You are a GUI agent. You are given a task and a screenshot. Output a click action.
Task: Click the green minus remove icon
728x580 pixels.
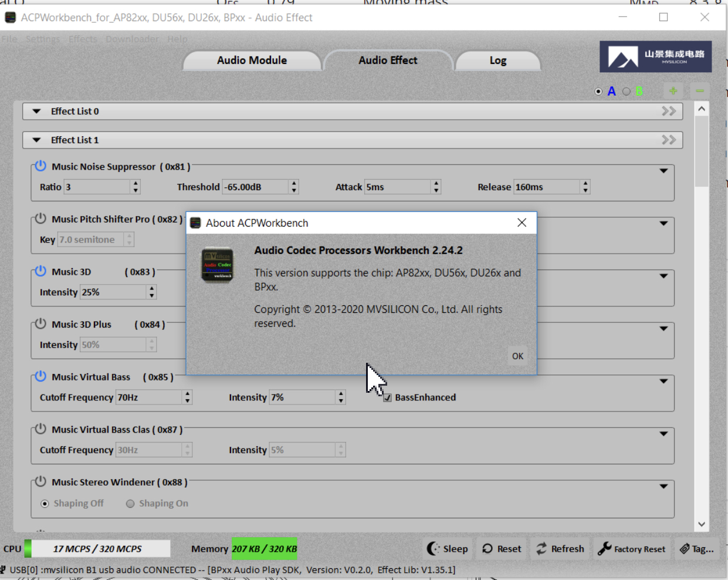tap(700, 91)
